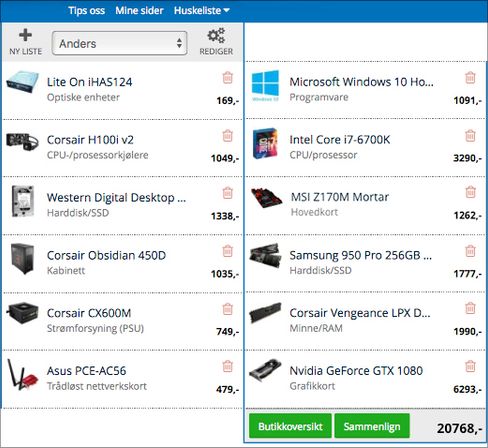Remove Corsair Vengeance LPX via trash icon
The width and height of the screenshot is (488, 448).
coord(470,308)
